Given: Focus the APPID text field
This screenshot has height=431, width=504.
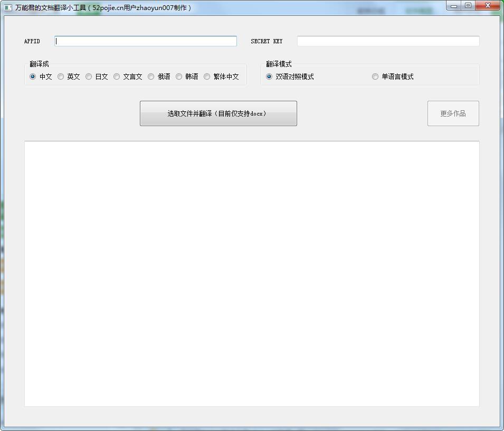Looking at the screenshot, I should point(146,41).
